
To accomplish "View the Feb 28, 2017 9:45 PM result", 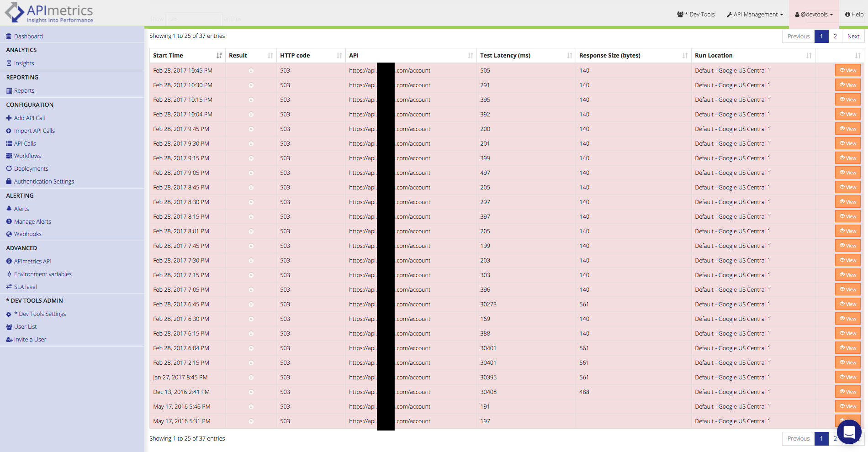I will 848,129.
